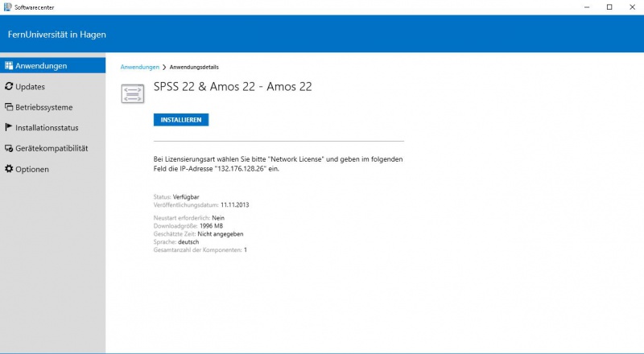
Task: Click the breadcrumb chevron separator
Action: [x=164, y=67]
